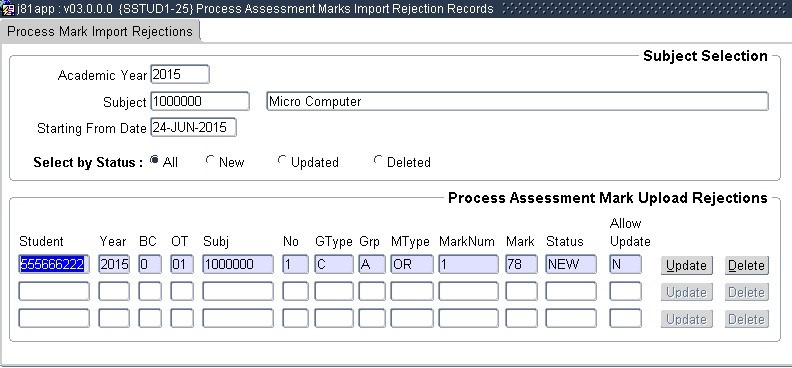This screenshot has height=368, width=792.
Task: Select the All status radio button
Action: [x=155, y=161]
